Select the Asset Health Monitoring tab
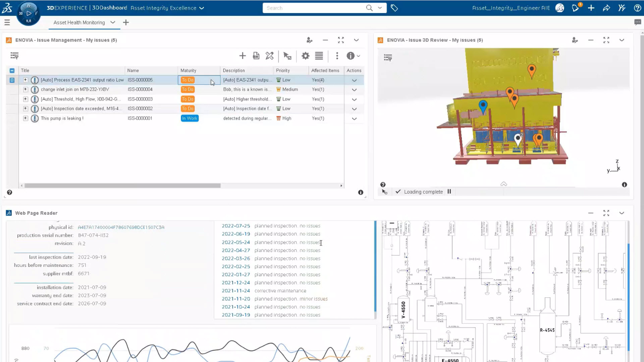The width and height of the screenshot is (644, 362). pos(79,22)
